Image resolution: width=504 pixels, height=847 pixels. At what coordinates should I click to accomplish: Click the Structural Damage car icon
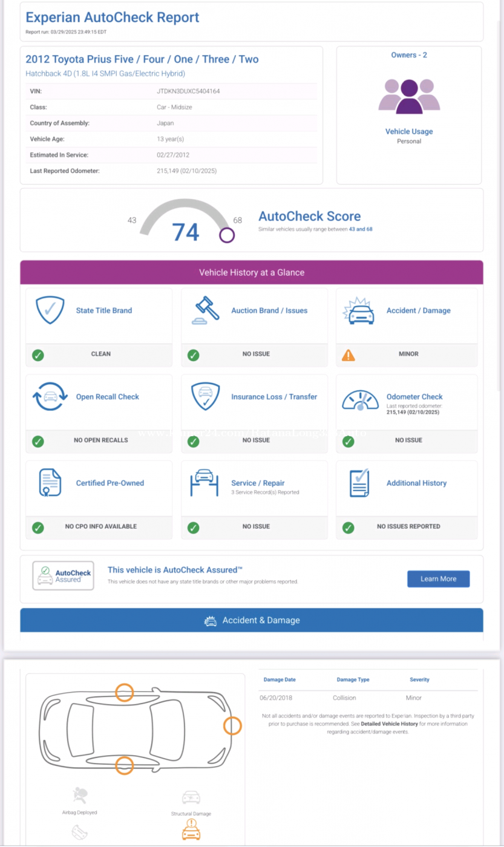tap(191, 797)
